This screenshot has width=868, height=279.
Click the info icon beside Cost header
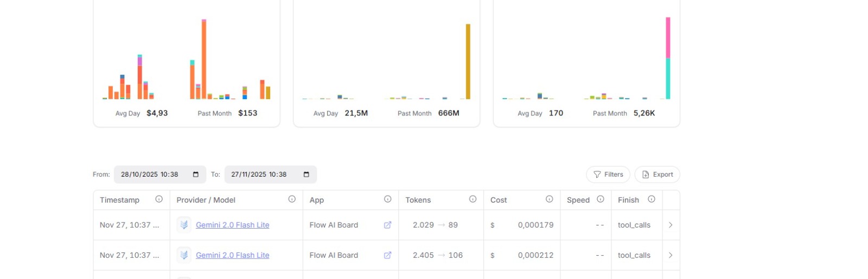pos(549,199)
